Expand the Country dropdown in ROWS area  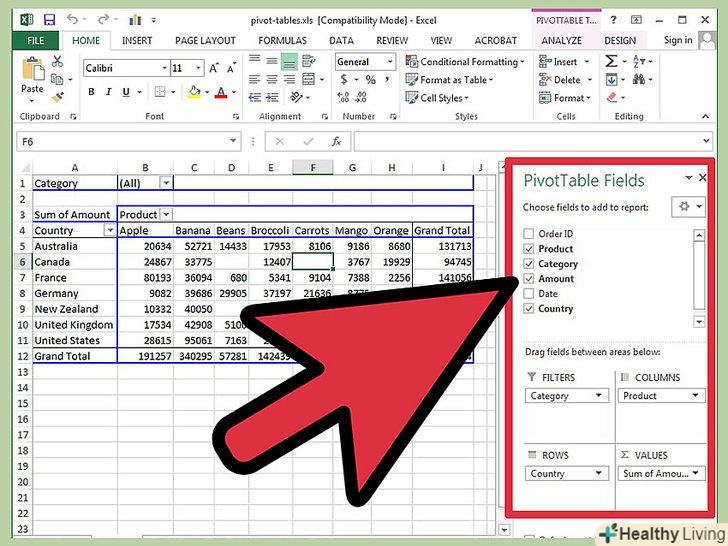(599, 474)
